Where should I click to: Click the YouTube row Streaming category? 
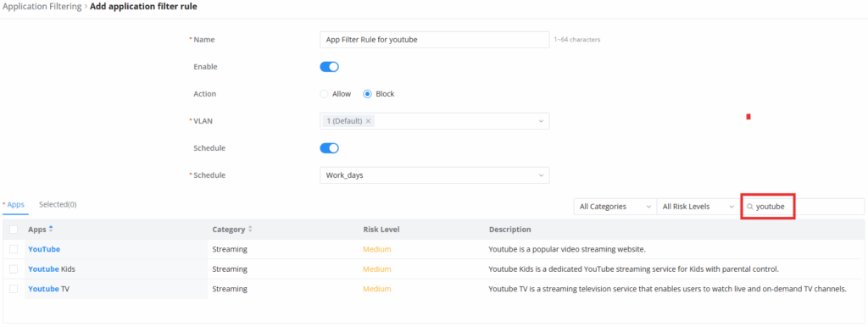pyautogui.click(x=230, y=250)
